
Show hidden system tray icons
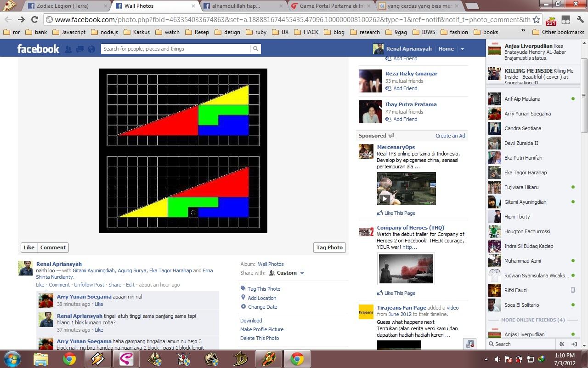(486, 359)
